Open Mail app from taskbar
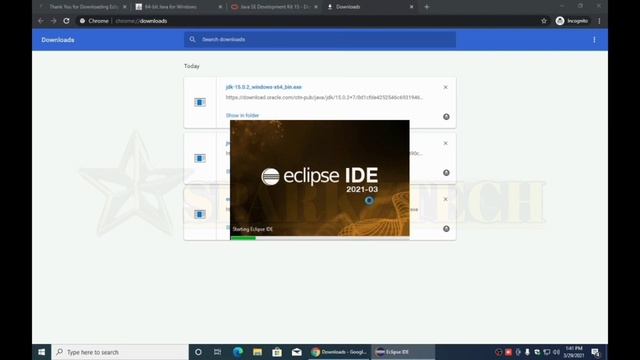Screen dimensions: 640x360 point(296,352)
